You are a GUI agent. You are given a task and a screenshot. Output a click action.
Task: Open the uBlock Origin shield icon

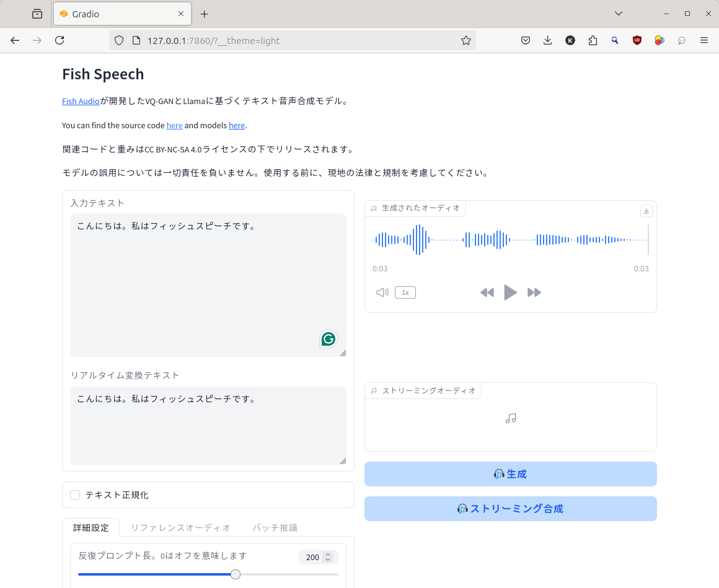(x=637, y=40)
